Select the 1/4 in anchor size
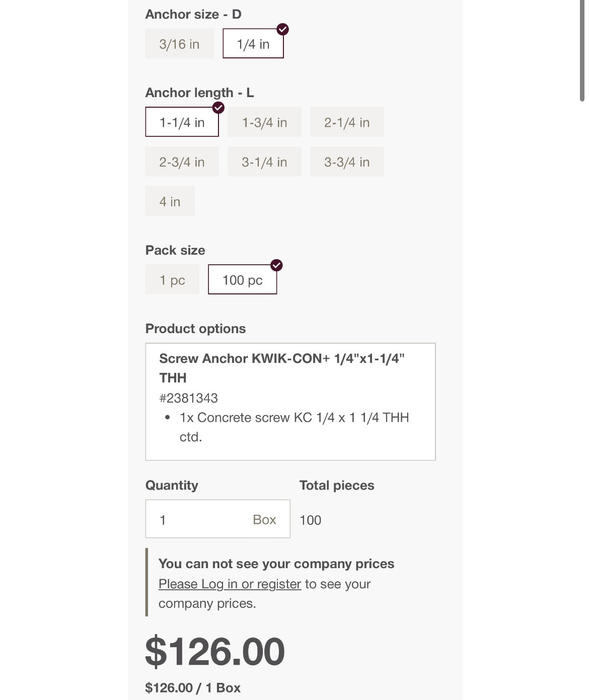 coord(253,44)
